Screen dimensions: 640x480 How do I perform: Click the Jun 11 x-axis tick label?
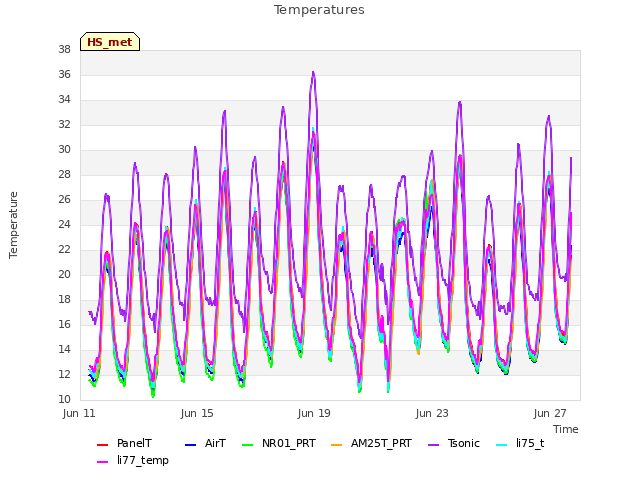(79, 413)
